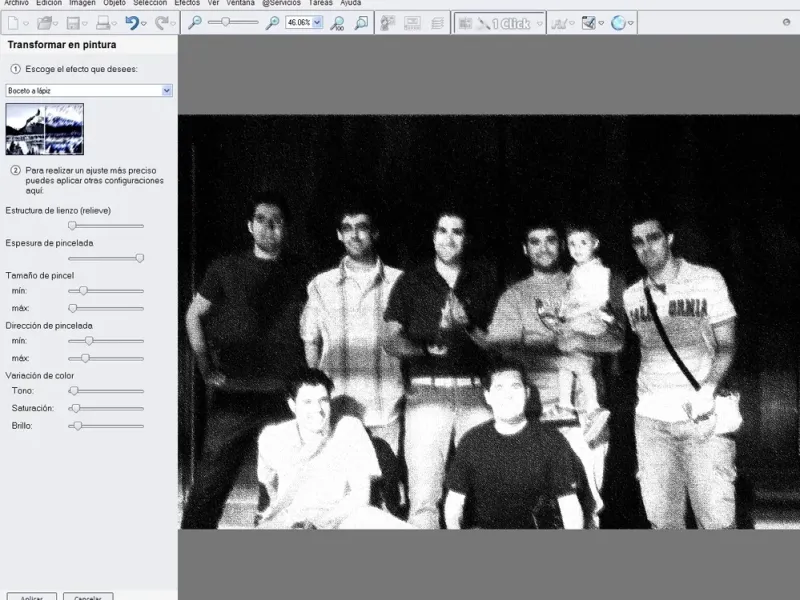Click the Tamaño de pincel mín slider
This screenshot has width=800, height=600.
106,291
